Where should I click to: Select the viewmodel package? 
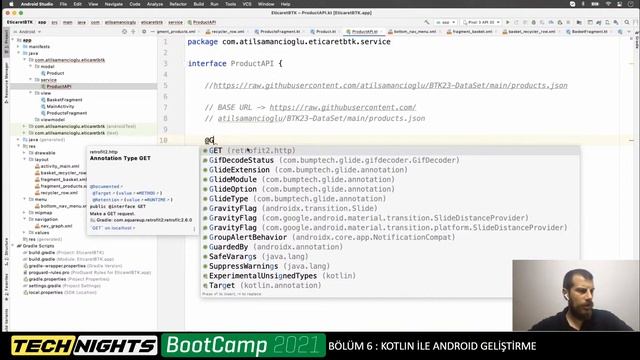(x=52, y=120)
